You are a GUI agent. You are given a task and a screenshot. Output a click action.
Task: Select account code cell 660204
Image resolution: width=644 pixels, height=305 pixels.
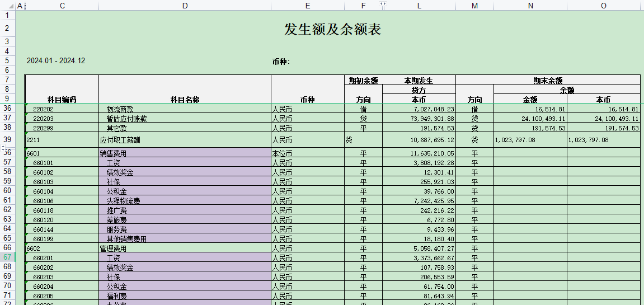(x=62, y=286)
